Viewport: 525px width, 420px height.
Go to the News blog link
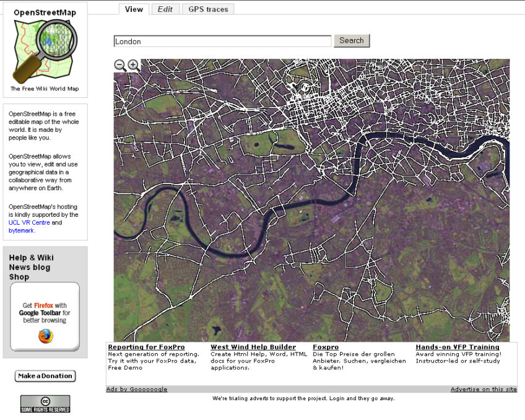(x=29, y=268)
